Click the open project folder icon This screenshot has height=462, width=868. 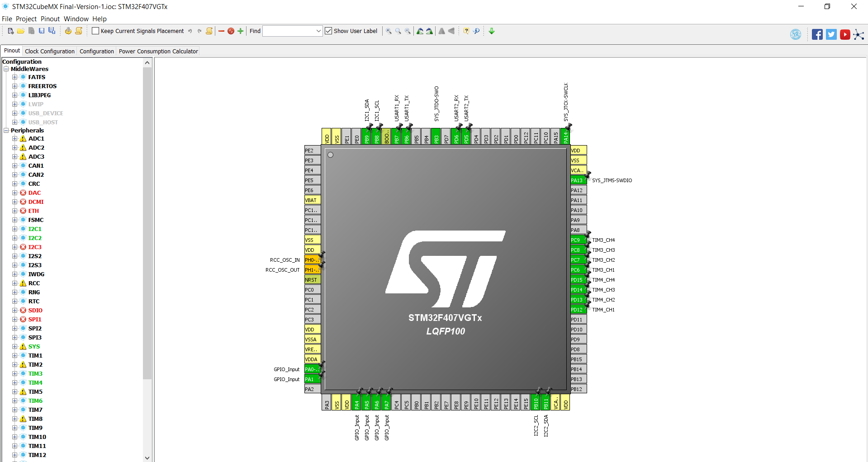[21, 31]
